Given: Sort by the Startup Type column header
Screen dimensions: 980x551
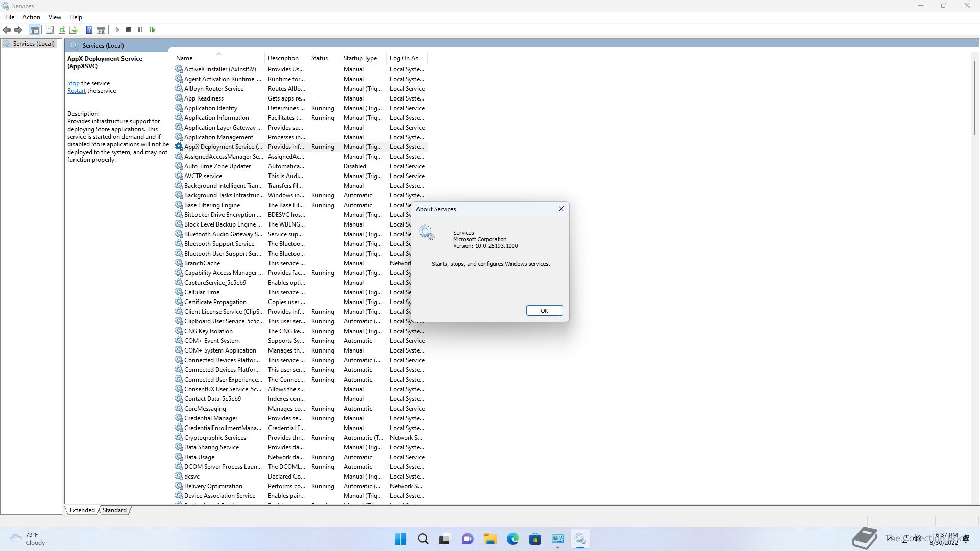Looking at the screenshot, I should pos(363,58).
